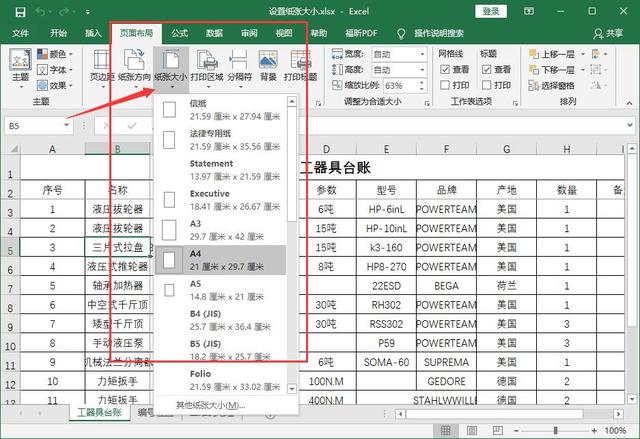
Task: Open Orientation (纸张方向) options
Action: pyautogui.click(x=134, y=69)
